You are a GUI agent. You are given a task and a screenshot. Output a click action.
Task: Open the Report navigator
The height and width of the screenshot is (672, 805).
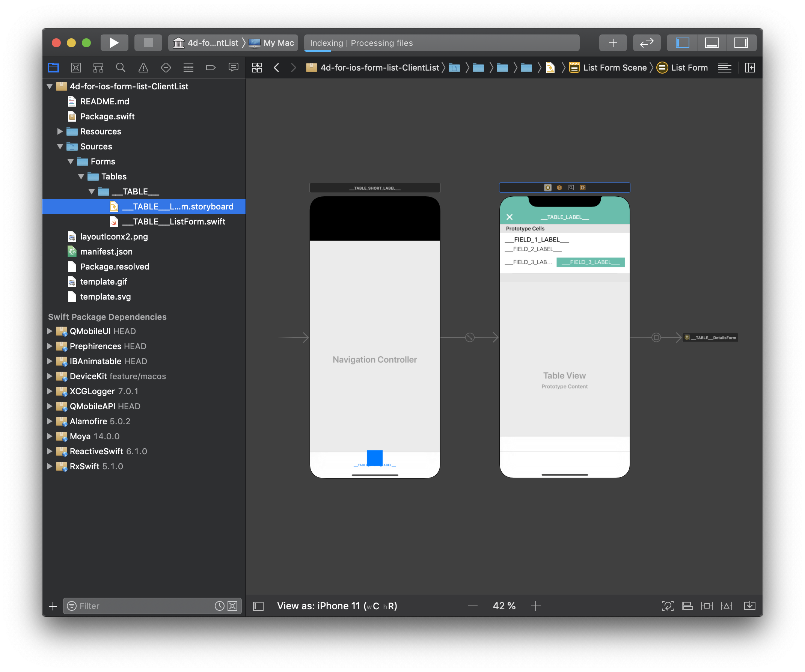[x=233, y=68]
